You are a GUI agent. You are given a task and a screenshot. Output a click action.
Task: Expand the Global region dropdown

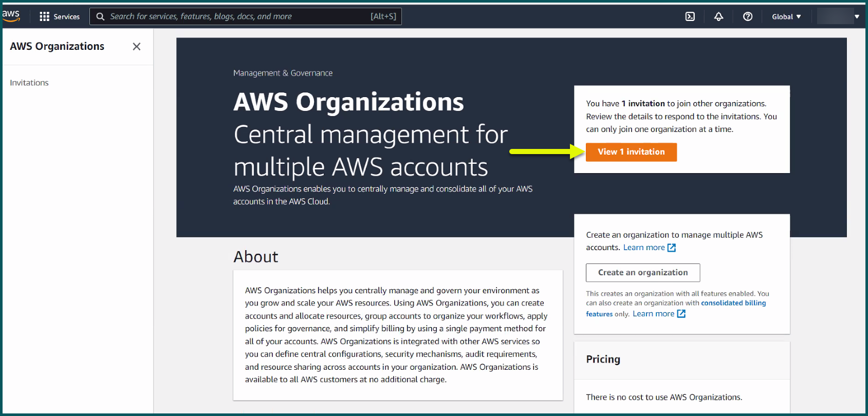(786, 16)
